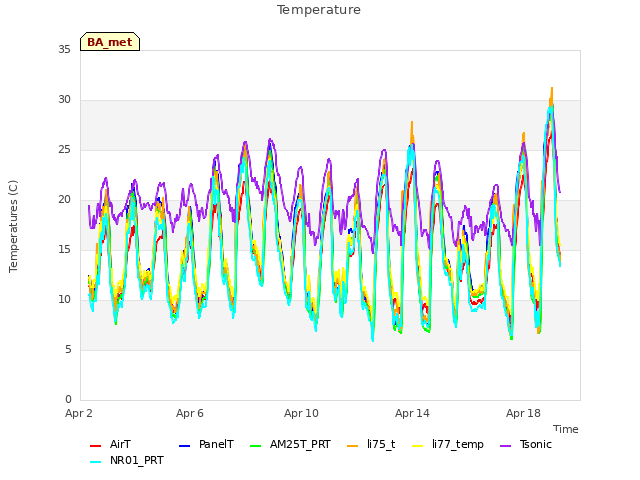Click the green AM25T_PRT legend swatch
Viewport: 640px width, 480px height.
tap(255, 446)
